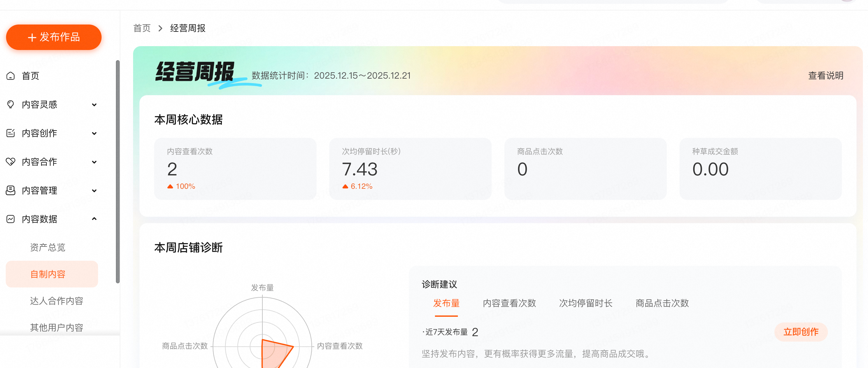Click the 7.43 value

pyautogui.click(x=359, y=169)
